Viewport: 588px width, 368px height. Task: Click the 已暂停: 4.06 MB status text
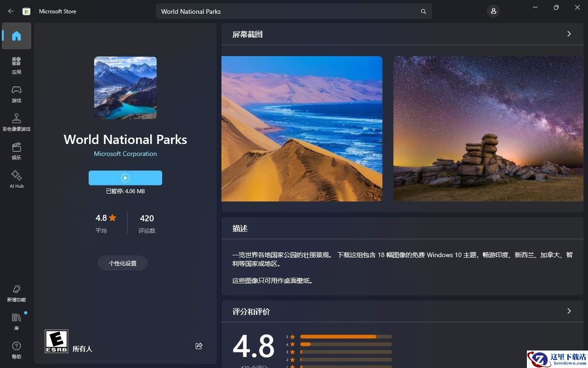(x=125, y=191)
